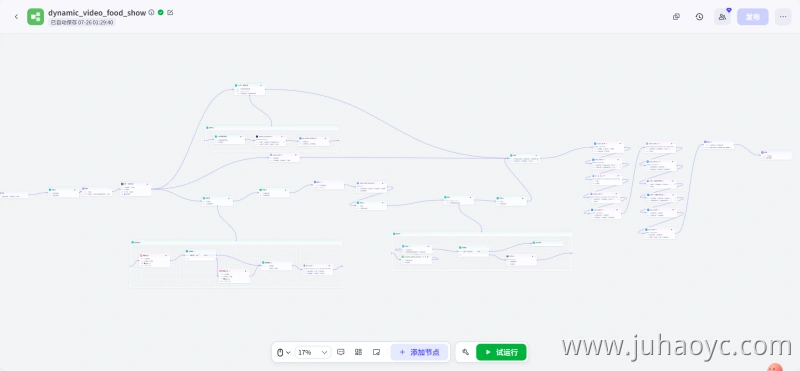The height and width of the screenshot is (371, 800).
Task: Click the auto-layout grid icon
Action: coord(359,352)
